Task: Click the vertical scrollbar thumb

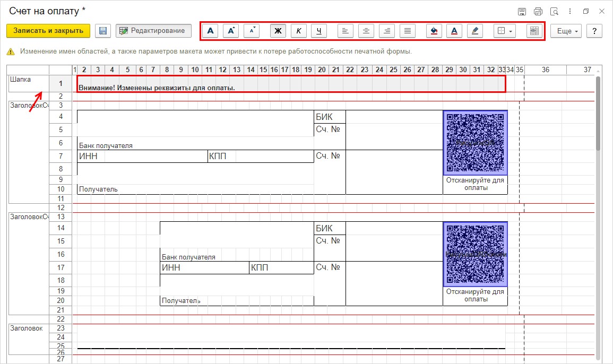Action: [598, 114]
